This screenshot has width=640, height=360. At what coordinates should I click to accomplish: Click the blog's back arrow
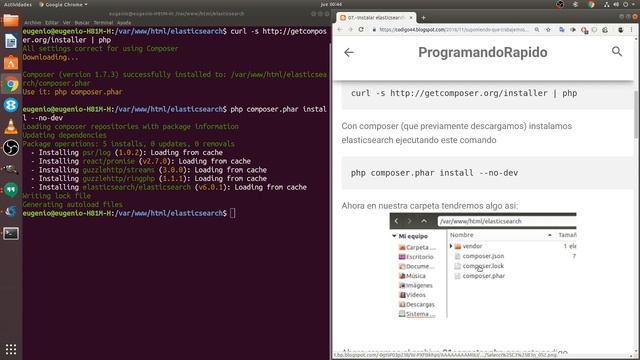click(x=349, y=52)
